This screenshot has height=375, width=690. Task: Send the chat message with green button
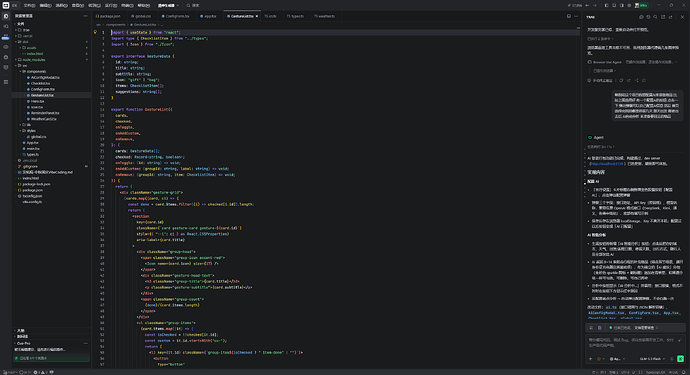coord(680,359)
